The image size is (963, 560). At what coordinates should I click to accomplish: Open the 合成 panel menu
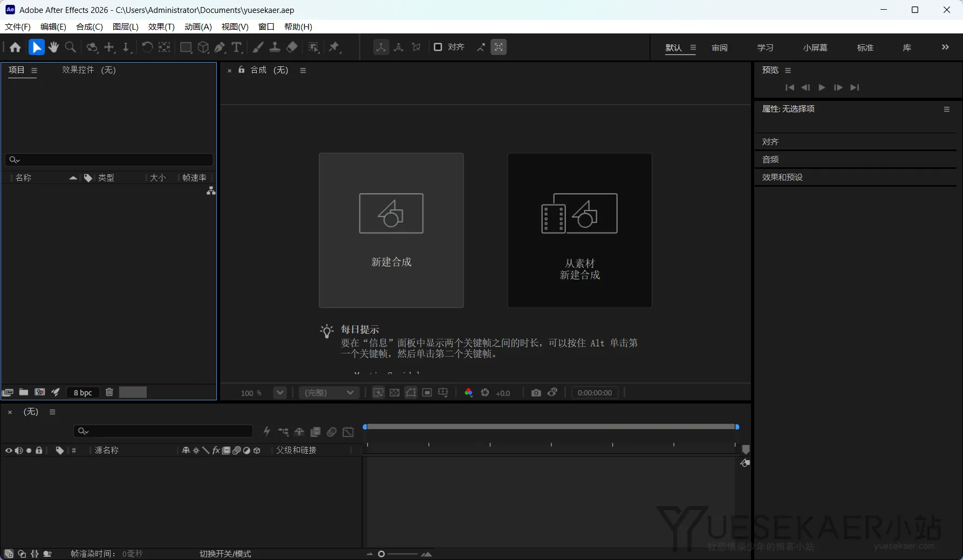pyautogui.click(x=303, y=70)
